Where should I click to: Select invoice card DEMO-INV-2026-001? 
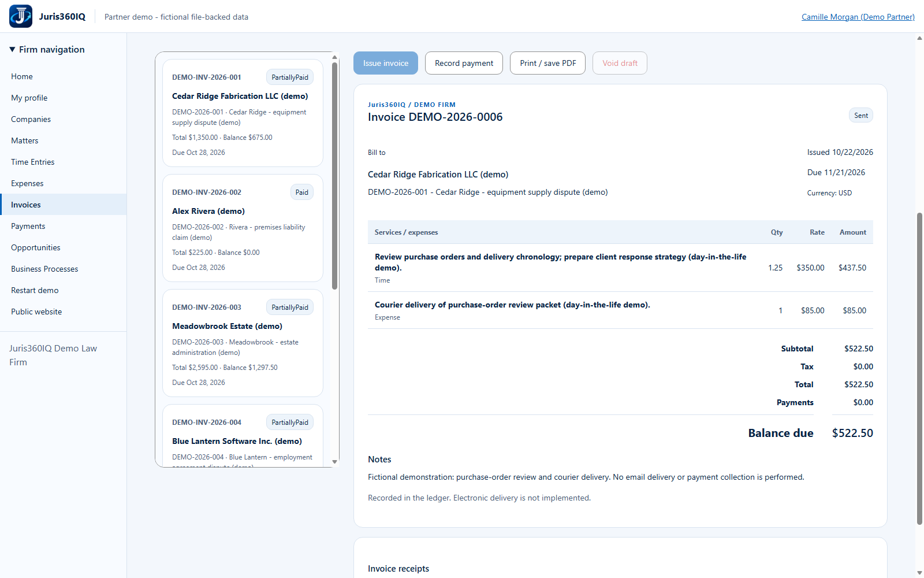tap(243, 113)
